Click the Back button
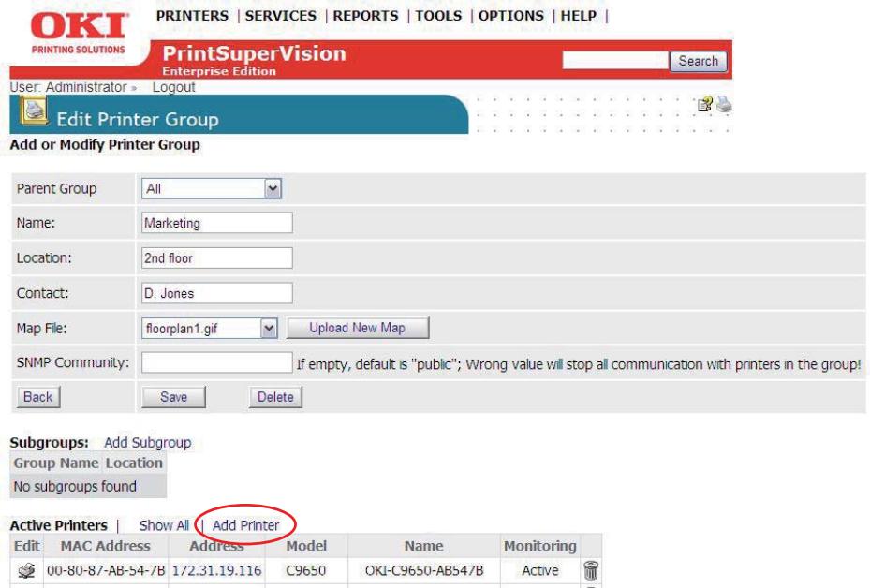Screen dimensions: 870x588 (38, 397)
